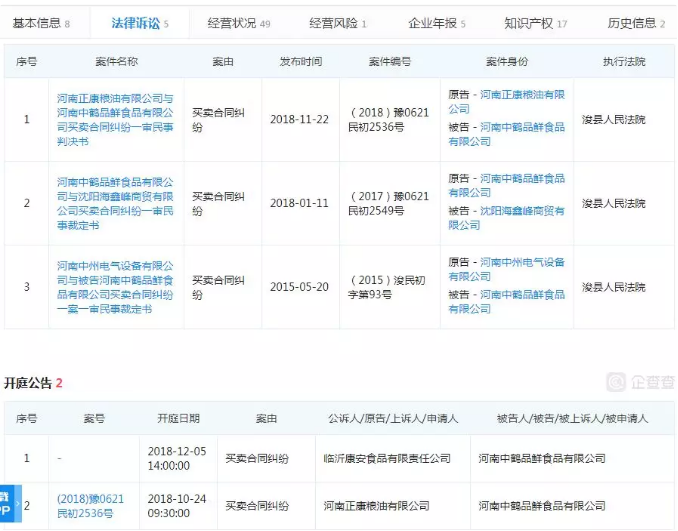
Task: Click the blue APP badge at left edge
Action: 6,503
